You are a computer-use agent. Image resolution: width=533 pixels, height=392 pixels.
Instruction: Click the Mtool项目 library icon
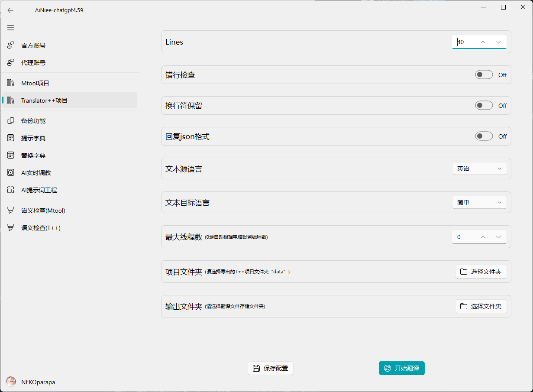coord(11,83)
